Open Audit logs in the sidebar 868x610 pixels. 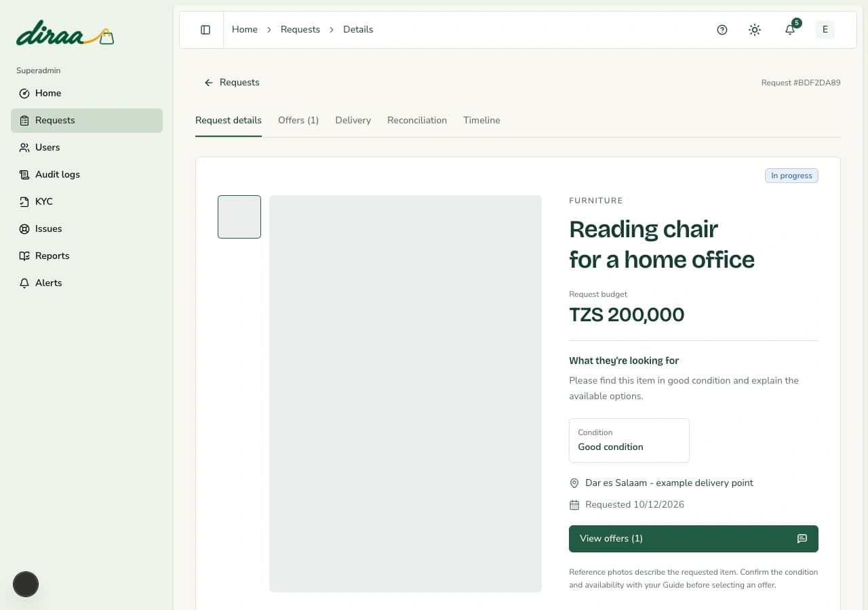(x=87, y=174)
